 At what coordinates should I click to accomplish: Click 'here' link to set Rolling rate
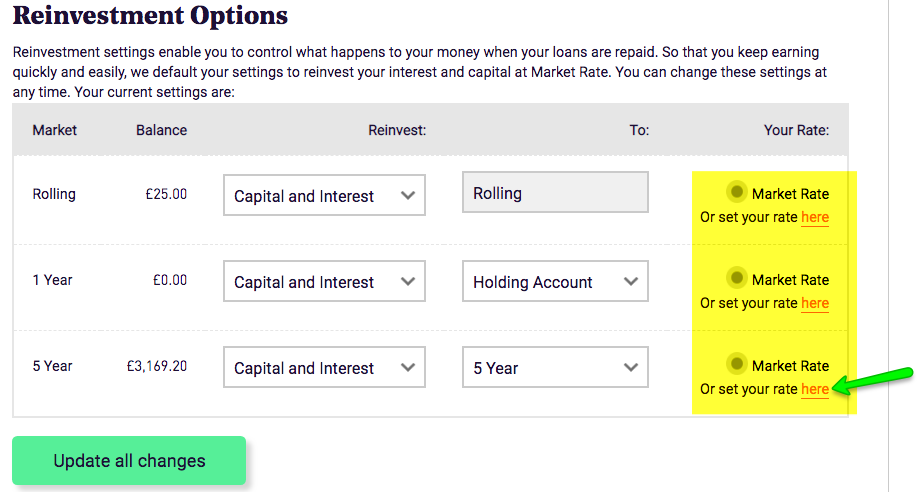(815, 217)
